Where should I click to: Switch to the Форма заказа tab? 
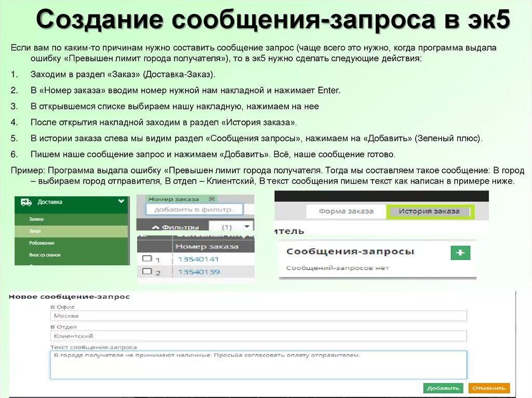coord(346,211)
